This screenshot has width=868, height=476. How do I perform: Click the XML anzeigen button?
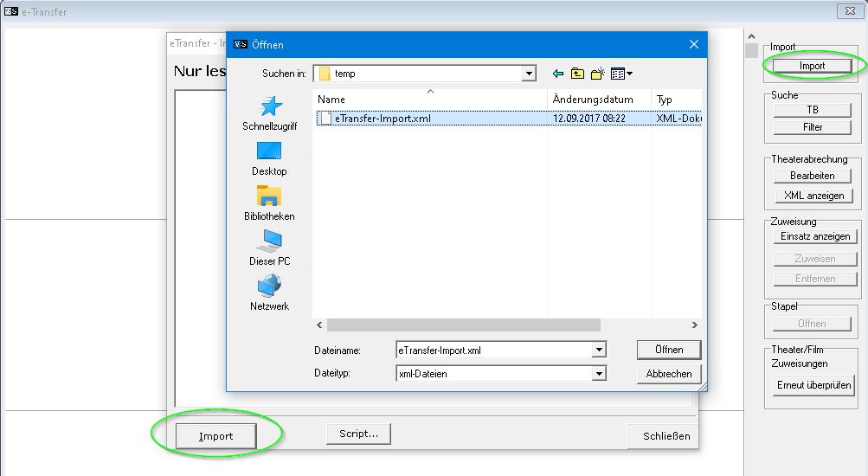[x=813, y=196]
